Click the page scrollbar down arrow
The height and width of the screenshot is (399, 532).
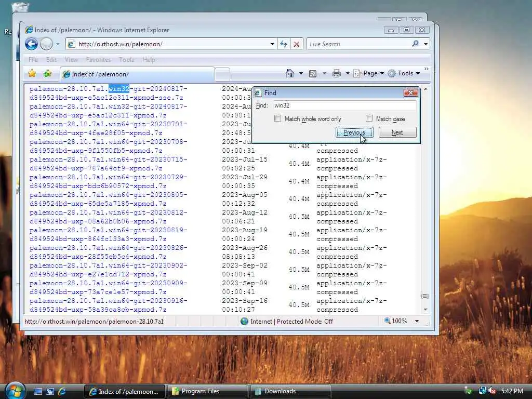[x=425, y=310]
